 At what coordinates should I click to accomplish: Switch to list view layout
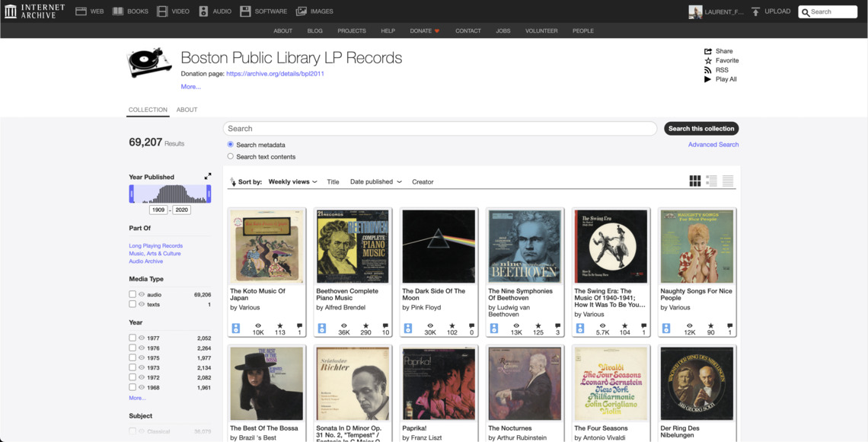tap(711, 181)
